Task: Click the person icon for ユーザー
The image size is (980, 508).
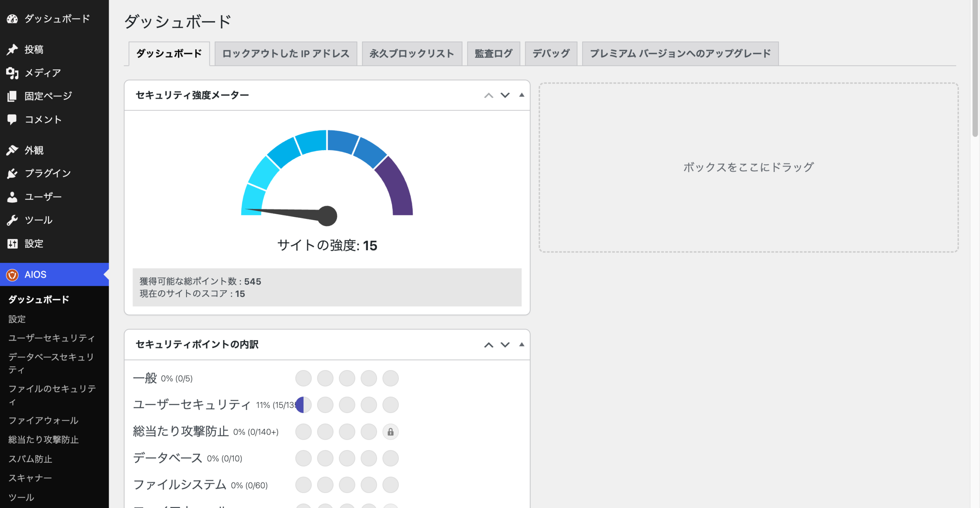Action: pos(12,197)
